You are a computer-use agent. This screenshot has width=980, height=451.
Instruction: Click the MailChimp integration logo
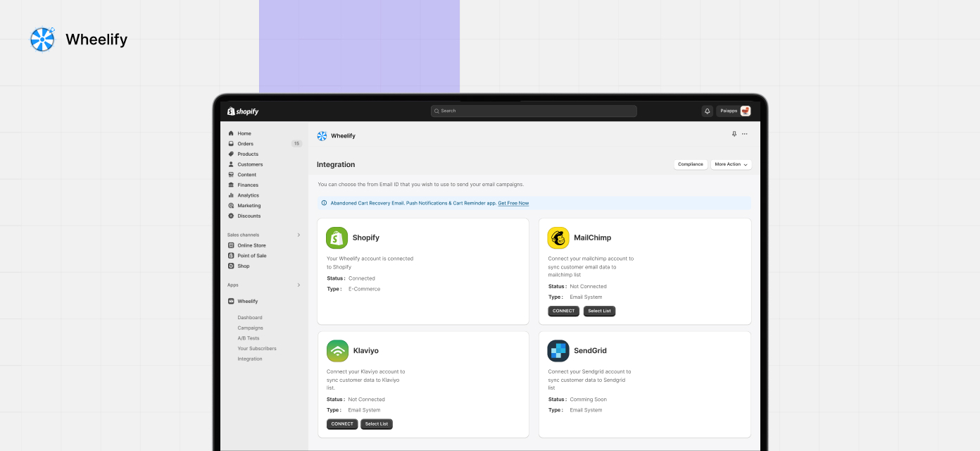coord(558,238)
